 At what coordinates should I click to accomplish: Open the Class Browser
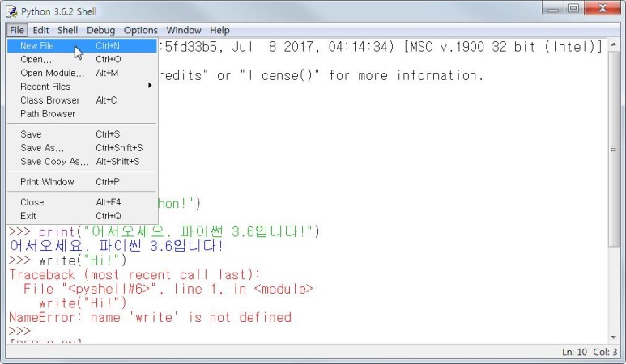click(x=82, y=100)
